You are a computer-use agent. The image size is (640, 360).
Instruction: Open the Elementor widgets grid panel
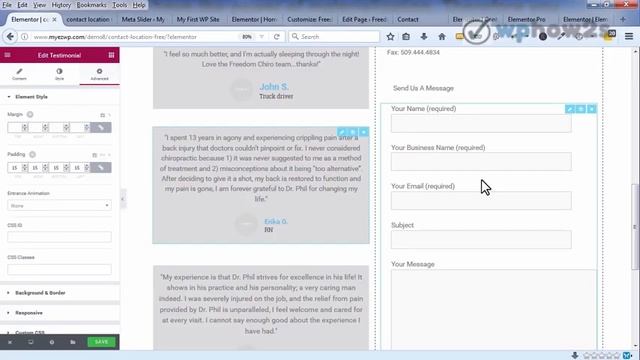point(111,55)
